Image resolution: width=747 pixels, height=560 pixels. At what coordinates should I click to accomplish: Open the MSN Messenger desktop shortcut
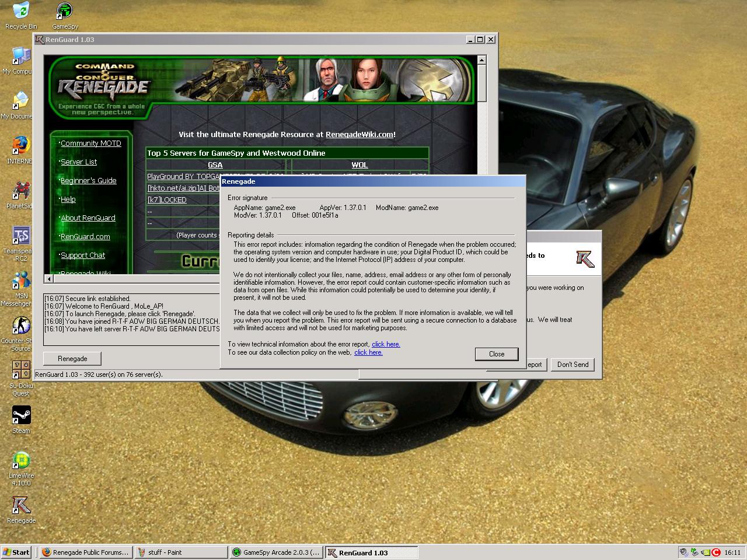[21, 281]
